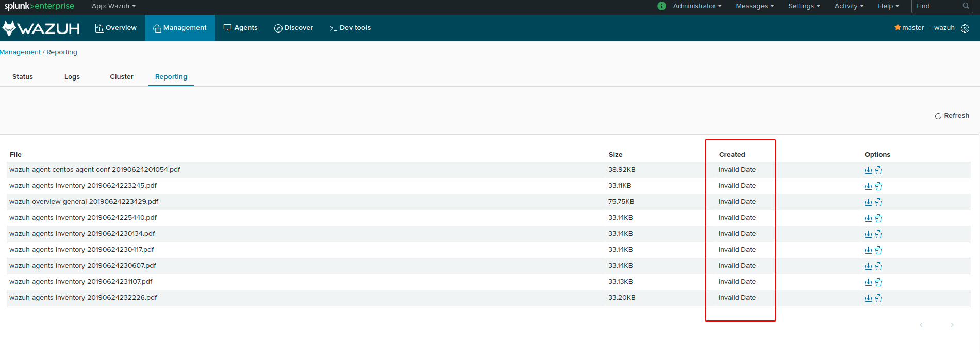This screenshot has width=980, height=353.
Task: Download wazuh-agents-inventory-20190624223245.pdf report
Action: point(868,186)
